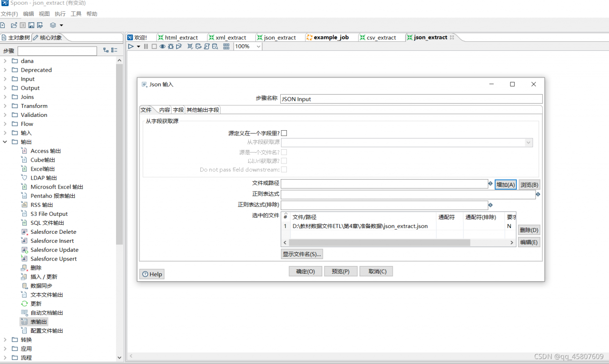This screenshot has height=364, width=609.
Task: Preview the transformation using the eye icon
Action: tap(162, 47)
